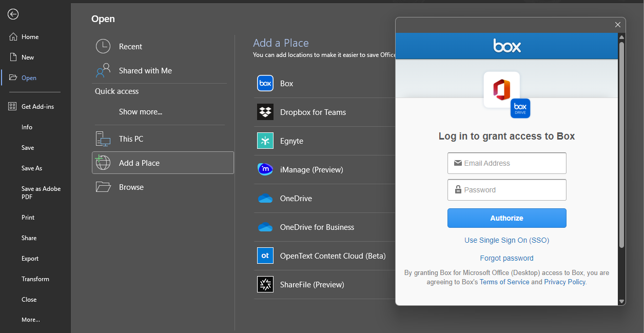Click the back arrow icon

click(x=13, y=14)
